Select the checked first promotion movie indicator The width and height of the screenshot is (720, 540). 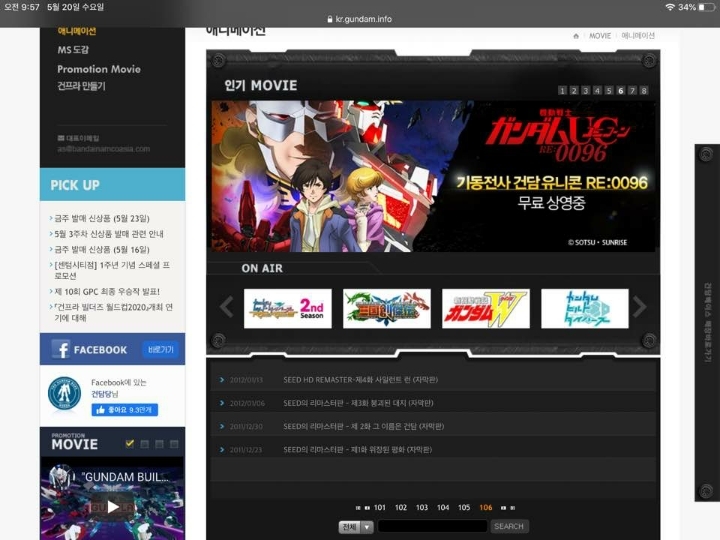(x=130, y=444)
